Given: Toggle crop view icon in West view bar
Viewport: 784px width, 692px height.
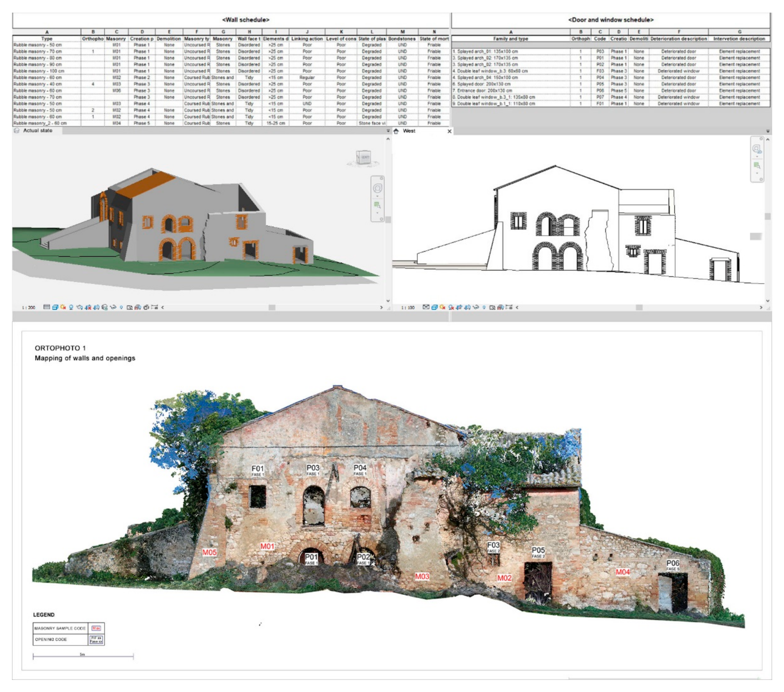Looking at the screenshot, I should [459, 307].
